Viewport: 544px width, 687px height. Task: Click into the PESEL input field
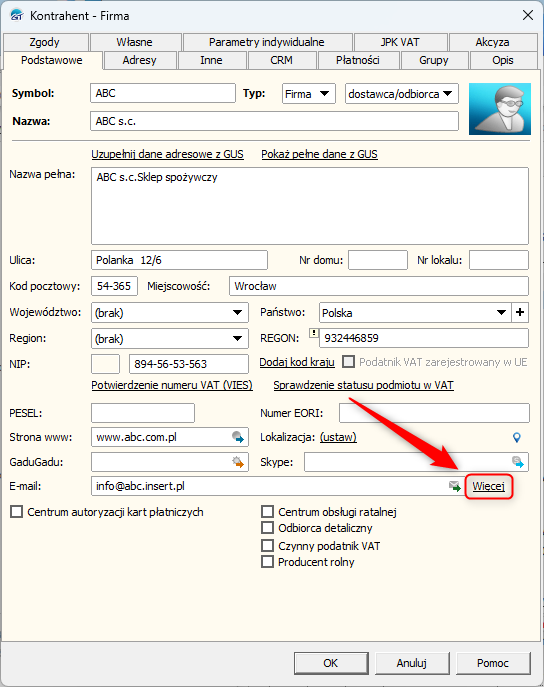click(x=143, y=413)
